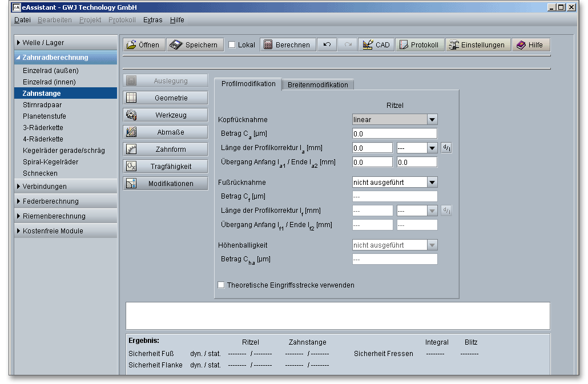588x384 pixels.
Task: Open Einstellungen from the toolbar
Action: click(x=478, y=45)
